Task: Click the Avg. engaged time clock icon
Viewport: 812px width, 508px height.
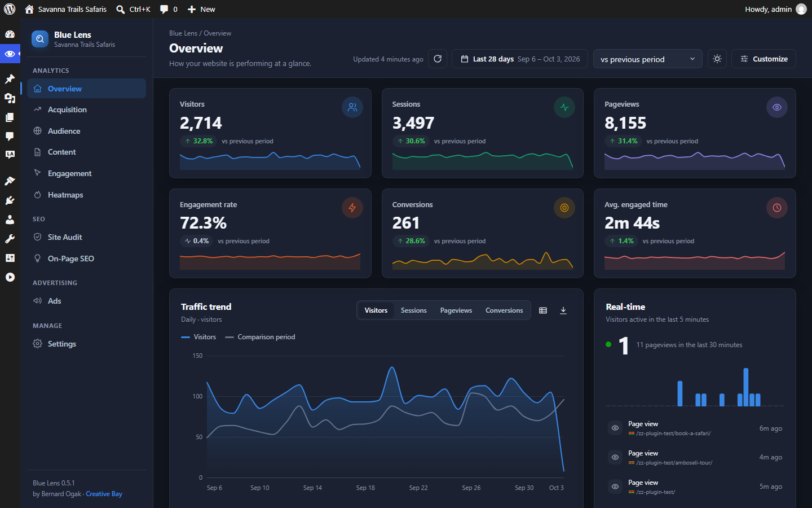Action: pos(777,208)
